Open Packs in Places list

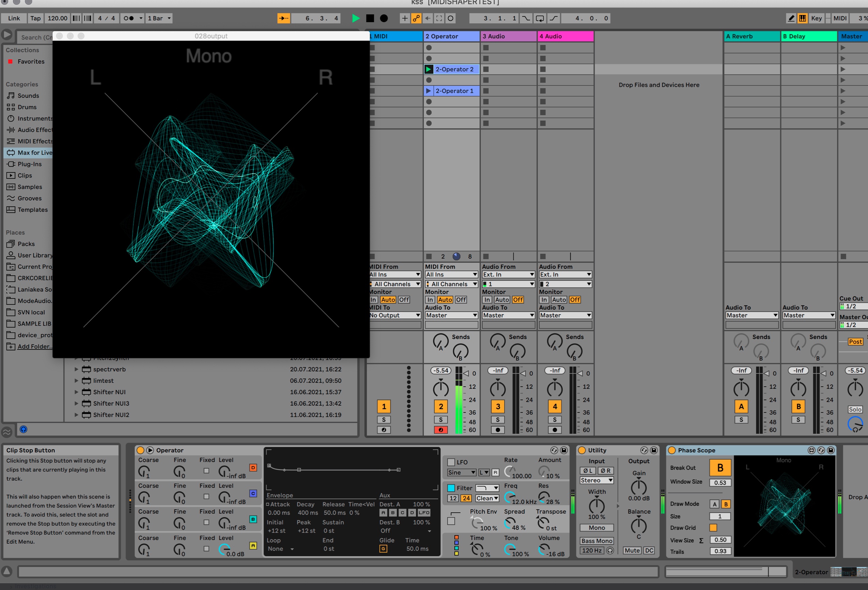[x=26, y=244]
